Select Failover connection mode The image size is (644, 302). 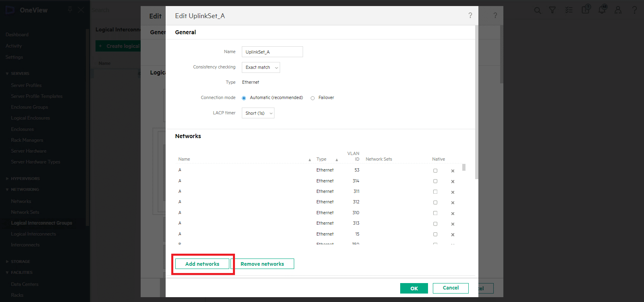point(312,98)
